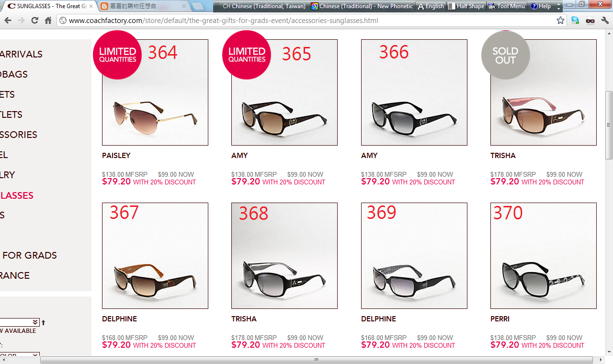Click the browser back arrow
Image resolution: width=613 pixels, height=364 pixels.
click(x=8, y=21)
